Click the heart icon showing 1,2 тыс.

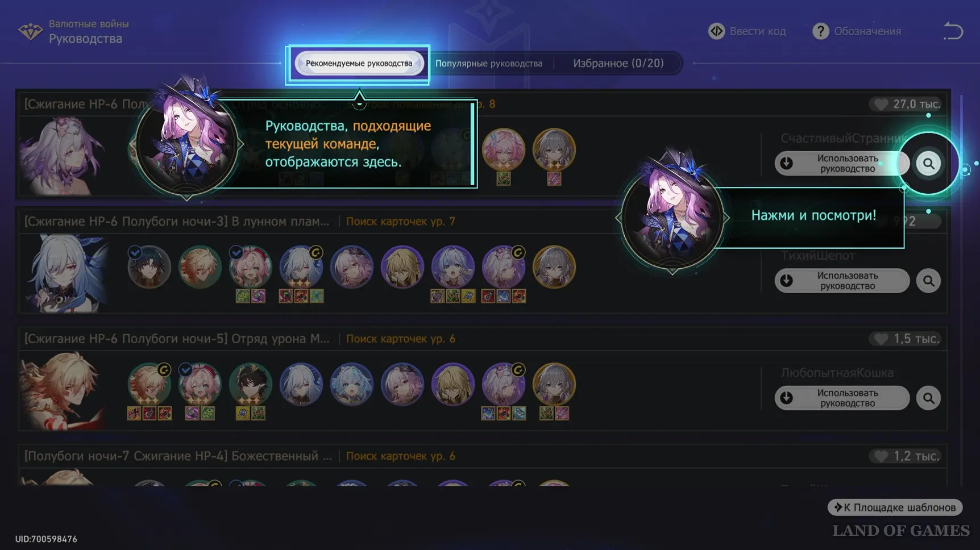pyautogui.click(x=881, y=456)
